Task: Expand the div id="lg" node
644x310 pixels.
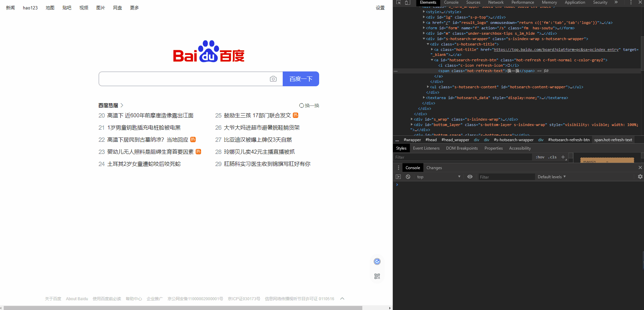Action: (424, 17)
